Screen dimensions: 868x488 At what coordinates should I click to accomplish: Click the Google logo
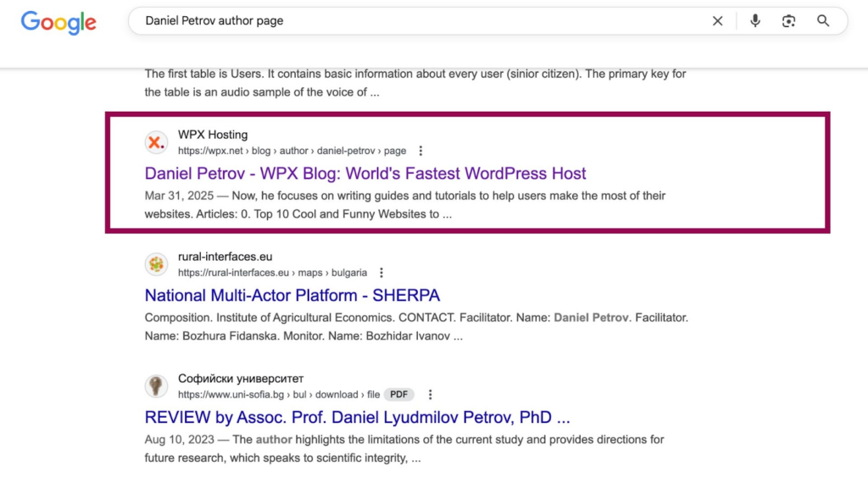(x=58, y=22)
